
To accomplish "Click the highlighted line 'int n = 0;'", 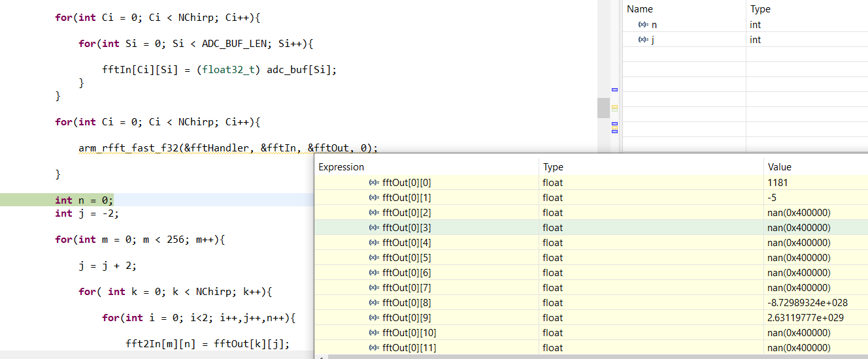I will pyautogui.click(x=84, y=200).
